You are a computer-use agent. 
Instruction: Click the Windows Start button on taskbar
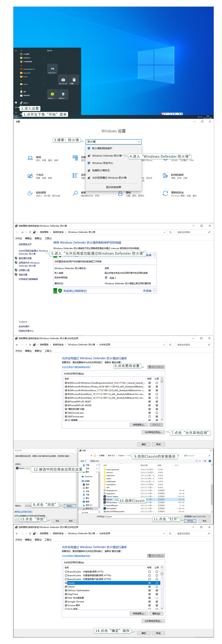point(16,117)
